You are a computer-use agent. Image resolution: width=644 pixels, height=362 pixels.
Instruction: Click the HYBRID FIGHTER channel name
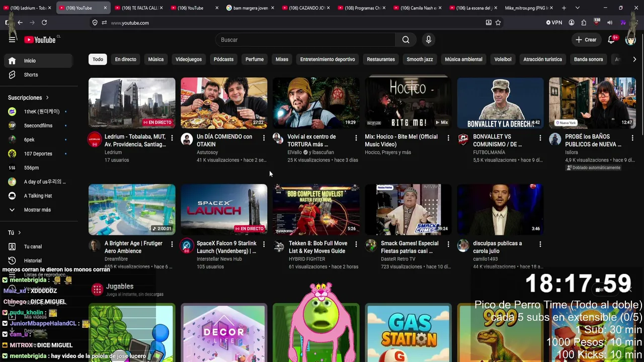coord(307,259)
